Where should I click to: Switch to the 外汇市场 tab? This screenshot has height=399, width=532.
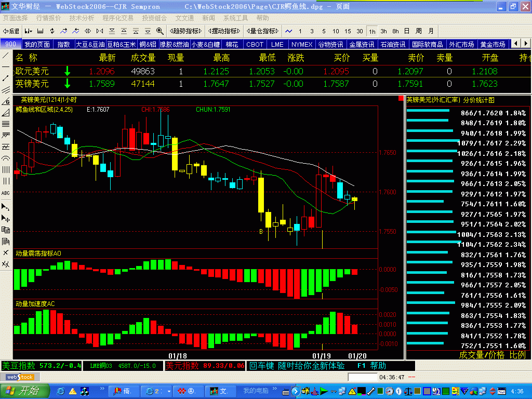461,45
